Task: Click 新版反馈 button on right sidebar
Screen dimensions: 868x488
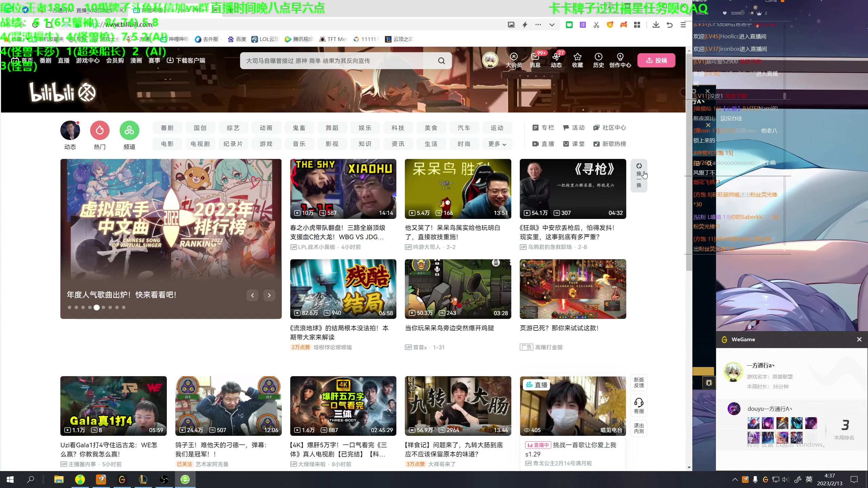Action: tap(639, 383)
